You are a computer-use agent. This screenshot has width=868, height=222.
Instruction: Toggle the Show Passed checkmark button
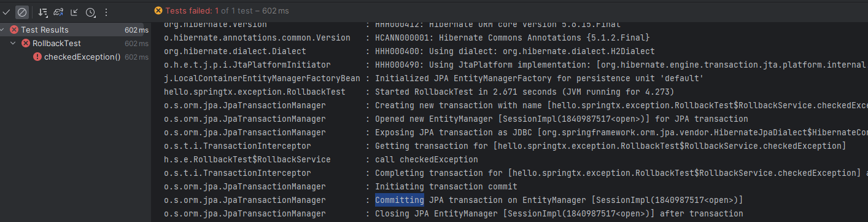(x=6, y=12)
